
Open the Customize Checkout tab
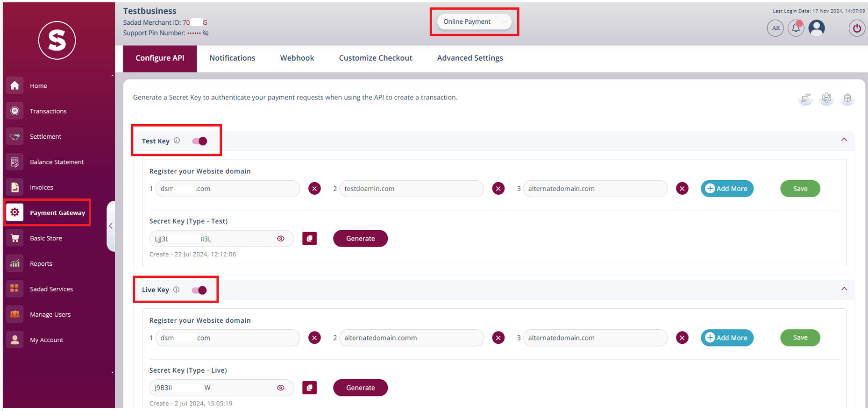[x=375, y=58]
